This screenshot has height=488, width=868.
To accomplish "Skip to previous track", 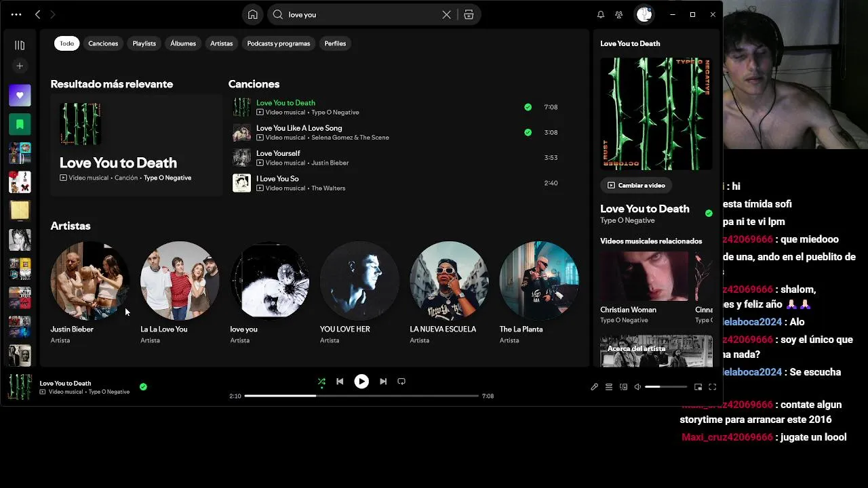I will [340, 382].
